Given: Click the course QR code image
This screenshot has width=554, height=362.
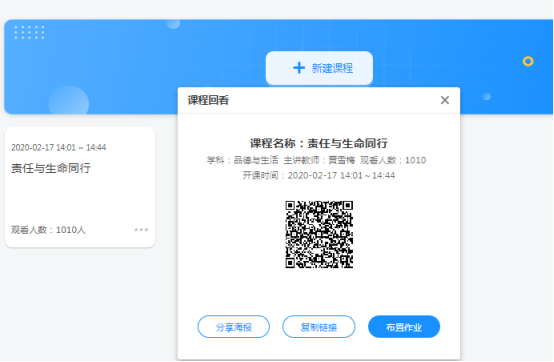Looking at the screenshot, I should tap(319, 235).
